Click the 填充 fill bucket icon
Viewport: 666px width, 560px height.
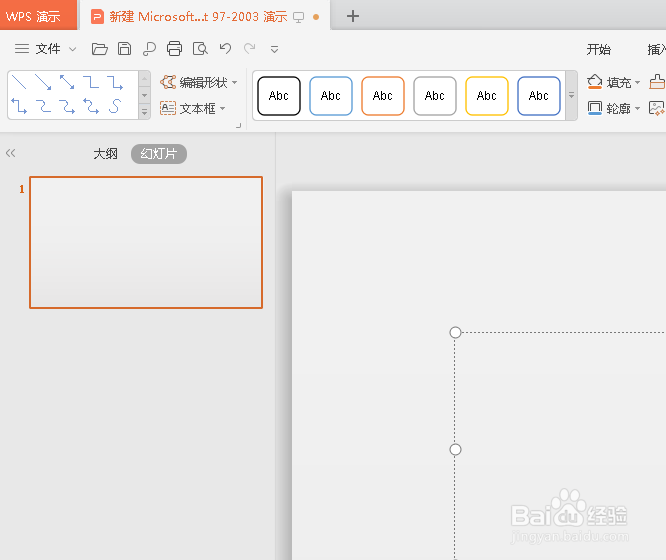(595, 82)
